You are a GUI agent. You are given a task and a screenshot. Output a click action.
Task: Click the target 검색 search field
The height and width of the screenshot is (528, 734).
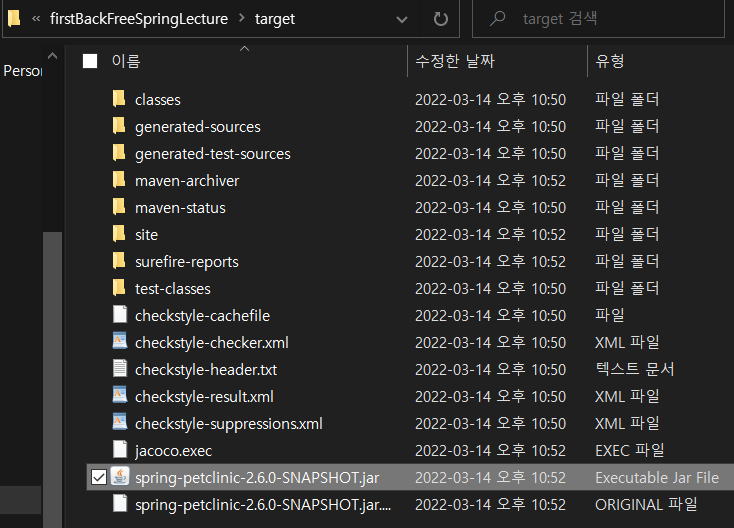pos(598,19)
